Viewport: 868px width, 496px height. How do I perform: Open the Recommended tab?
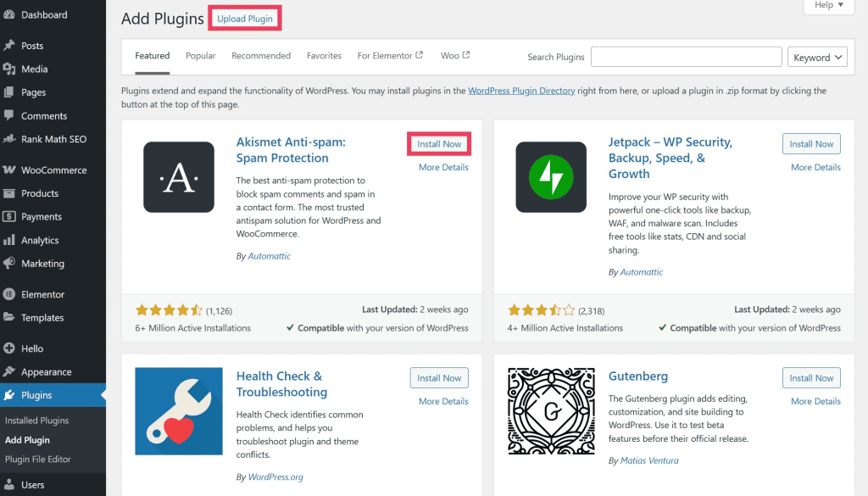pyautogui.click(x=261, y=56)
